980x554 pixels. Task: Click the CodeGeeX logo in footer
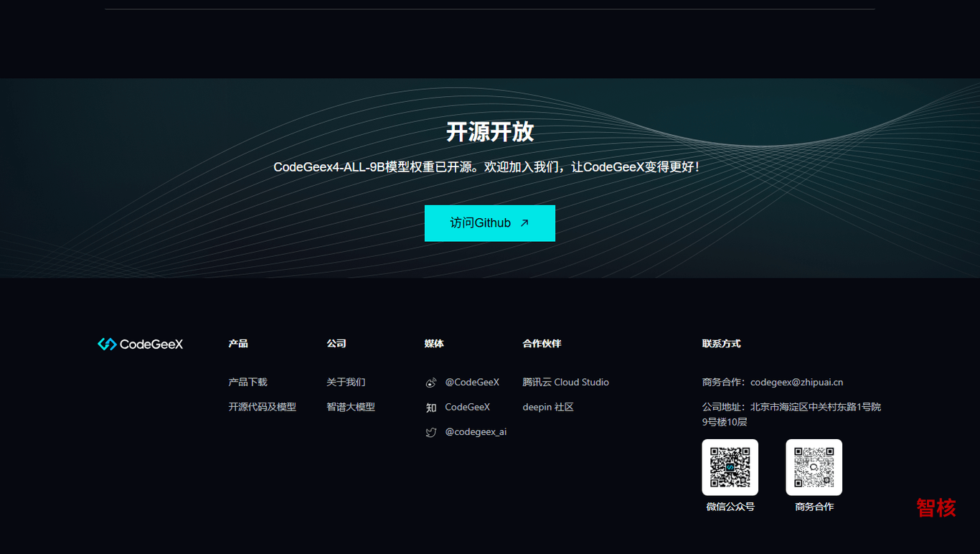pos(141,344)
